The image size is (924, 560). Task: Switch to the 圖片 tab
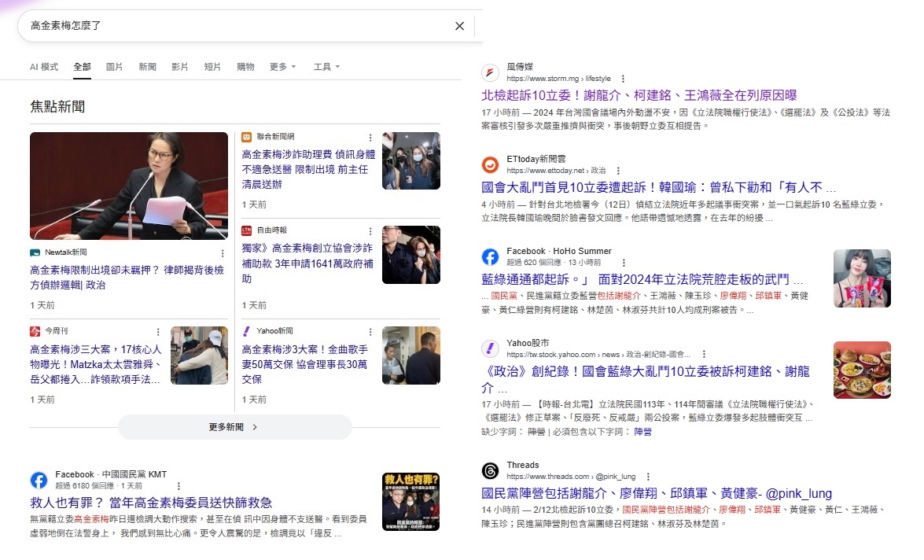[x=114, y=67]
